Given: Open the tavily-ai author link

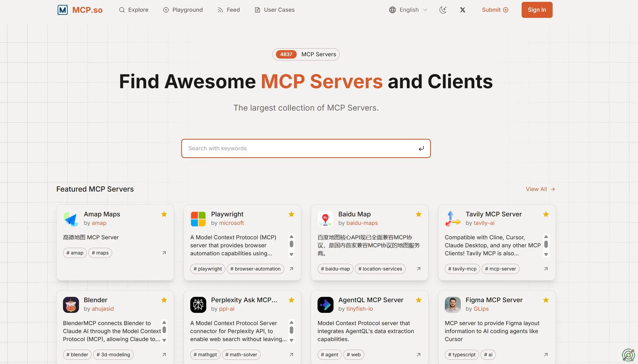Looking at the screenshot, I should 484,223.
